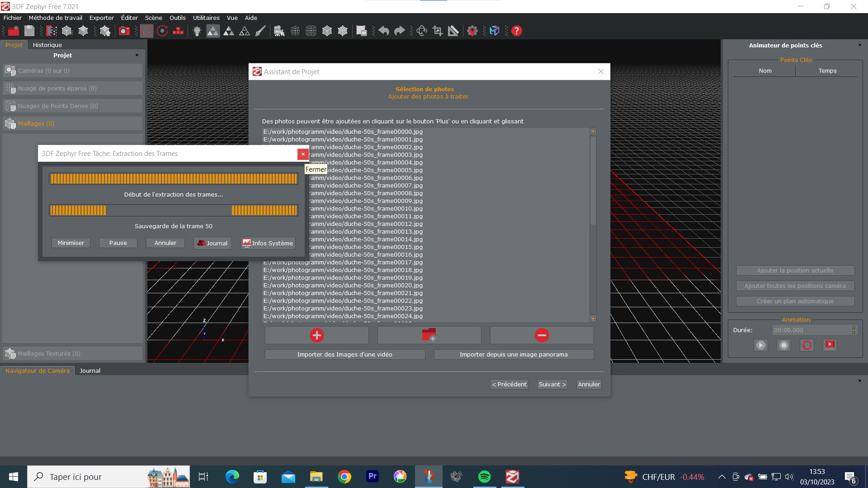Image resolution: width=868 pixels, height=488 pixels.
Task: Open help via the red question mark icon
Action: [517, 31]
